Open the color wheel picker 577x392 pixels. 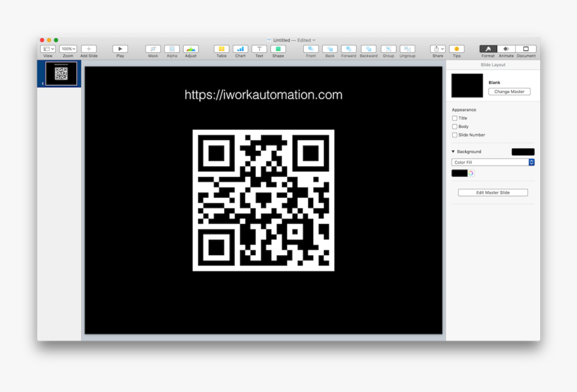coord(470,173)
